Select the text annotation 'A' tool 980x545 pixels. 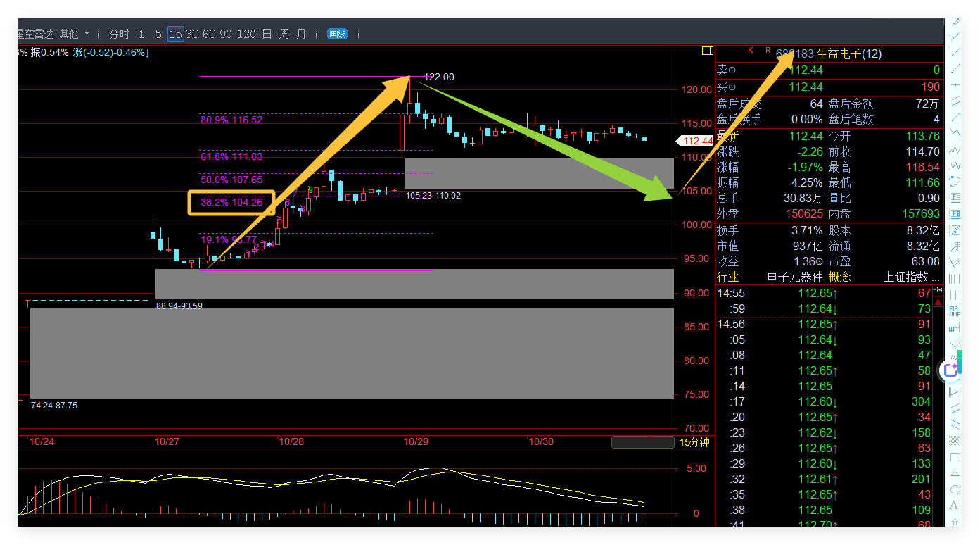955,506
